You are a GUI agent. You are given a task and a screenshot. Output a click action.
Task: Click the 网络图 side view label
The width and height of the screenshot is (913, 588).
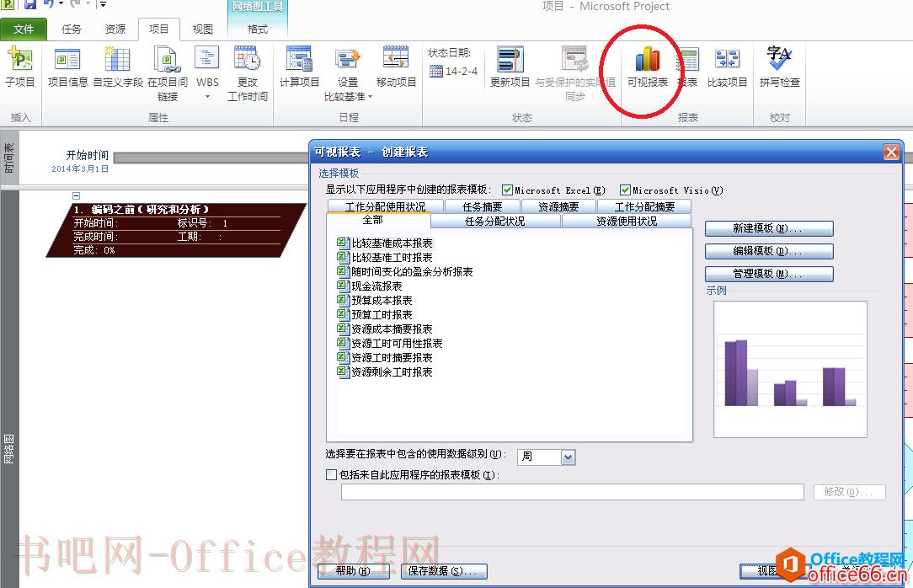coord(8,449)
